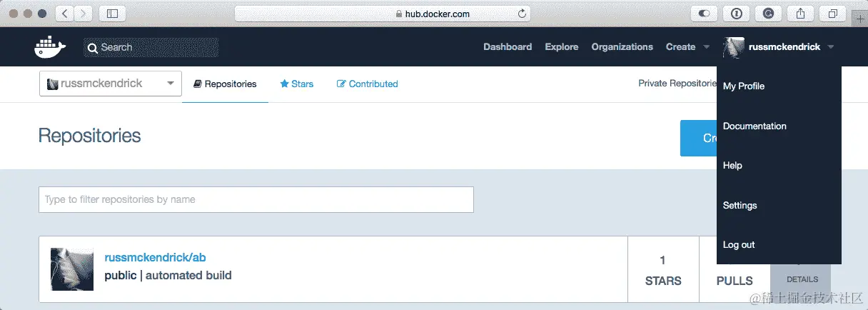Click the search magnifier icon

point(93,48)
